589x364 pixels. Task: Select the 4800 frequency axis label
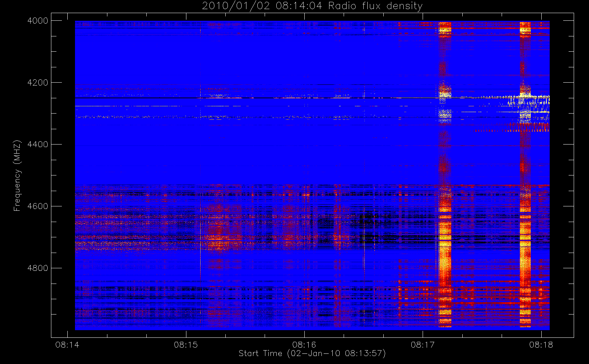coord(38,268)
